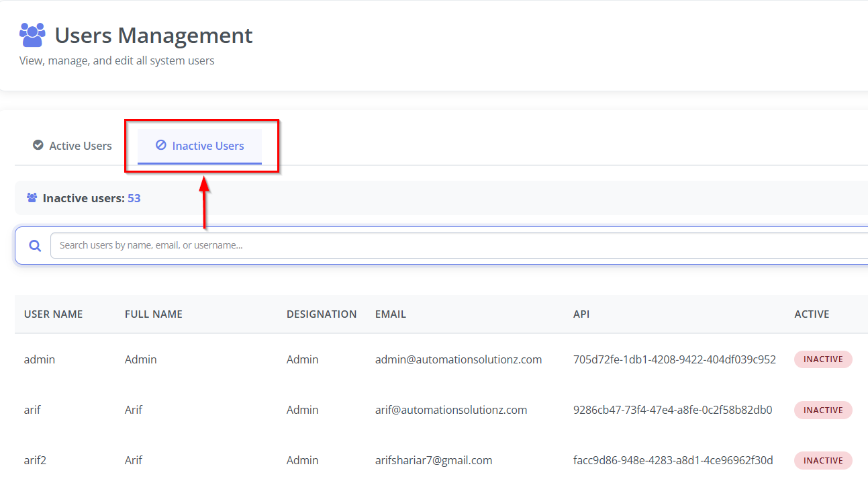Click the arifshariar7@gmail.com email
This screenshot has height=481, width=868.
pos(433,460)
